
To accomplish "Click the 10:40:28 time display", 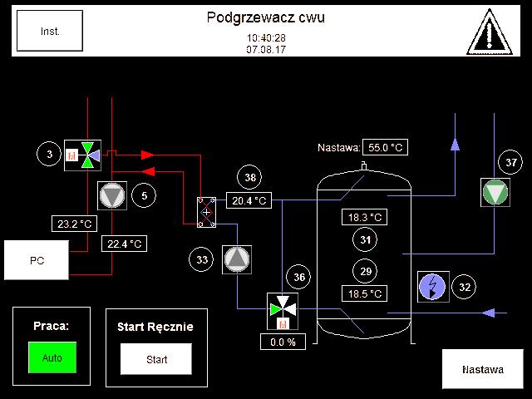I will click(x=266, y=37).
